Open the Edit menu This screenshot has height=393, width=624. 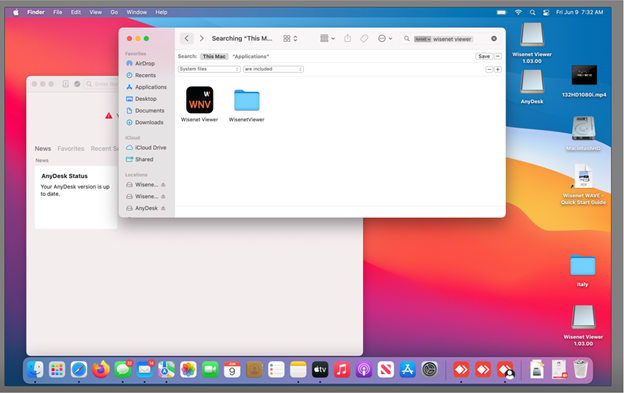click(76, 12)
